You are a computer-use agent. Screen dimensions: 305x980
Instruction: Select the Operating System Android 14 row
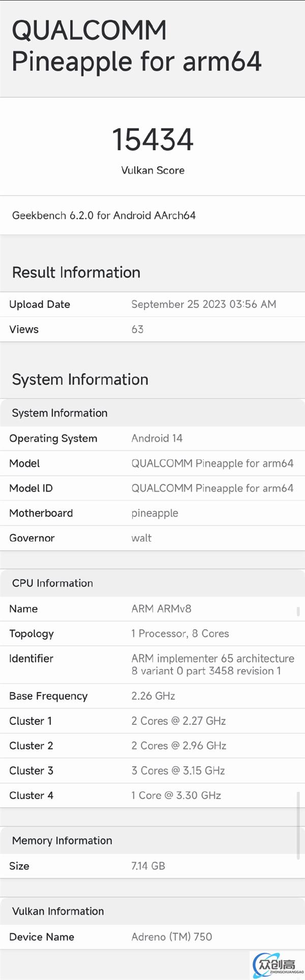click(x=152, y=438)
